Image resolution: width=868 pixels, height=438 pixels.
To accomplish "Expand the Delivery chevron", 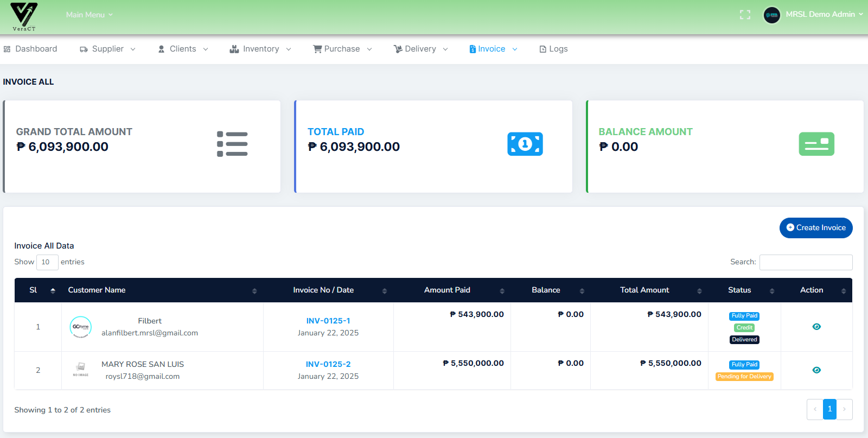I will [x=445, y=49].
